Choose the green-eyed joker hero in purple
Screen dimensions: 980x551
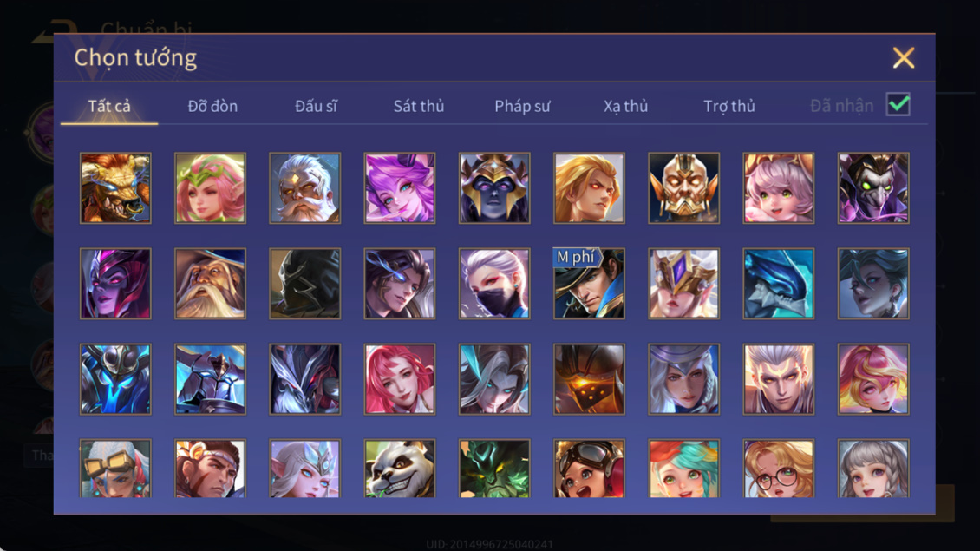tap(873, 188)
